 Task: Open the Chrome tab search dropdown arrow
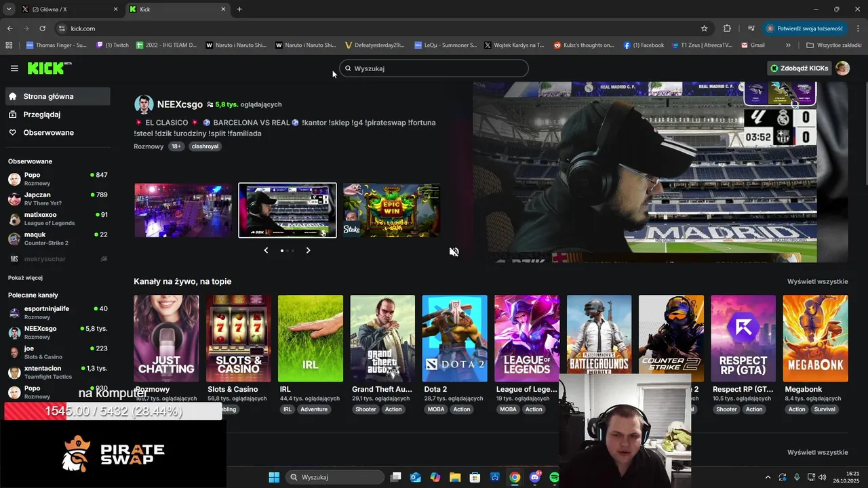[x=9, y=9]
